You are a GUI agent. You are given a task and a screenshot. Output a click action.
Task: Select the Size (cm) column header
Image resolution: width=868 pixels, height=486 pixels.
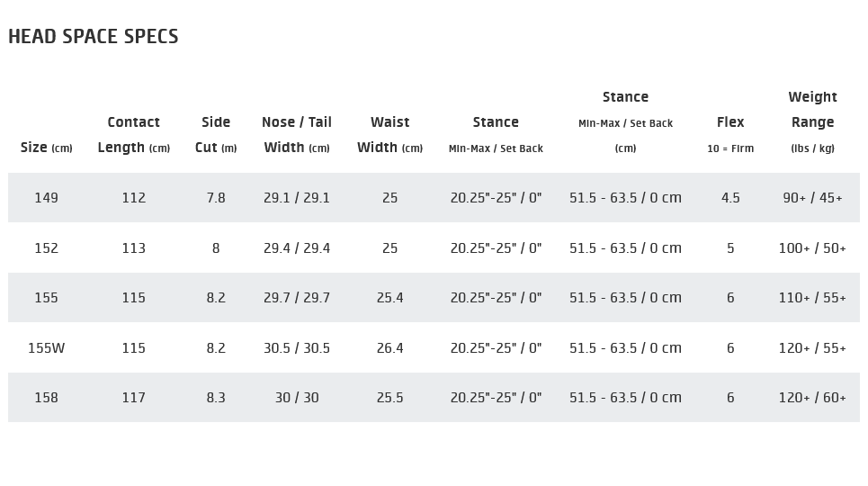[x=46, y=148]
